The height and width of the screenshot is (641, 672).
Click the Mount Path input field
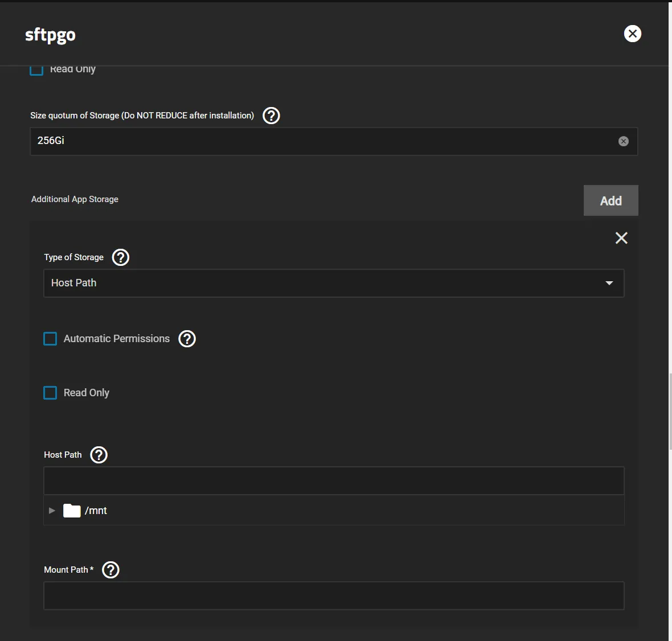pos(334,595)
